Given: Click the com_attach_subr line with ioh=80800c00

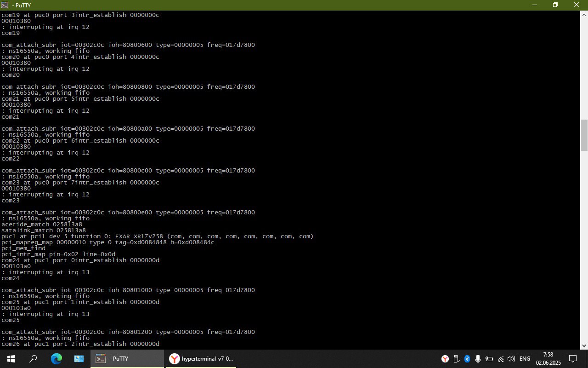Looking at the screenshot, I should point(128,171).
